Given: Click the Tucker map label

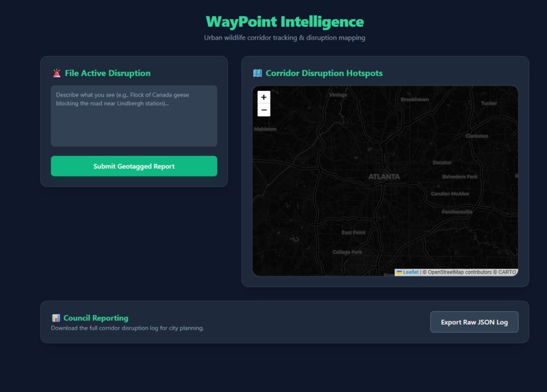Looking at the screenshot, I should [x=489, y=103].
